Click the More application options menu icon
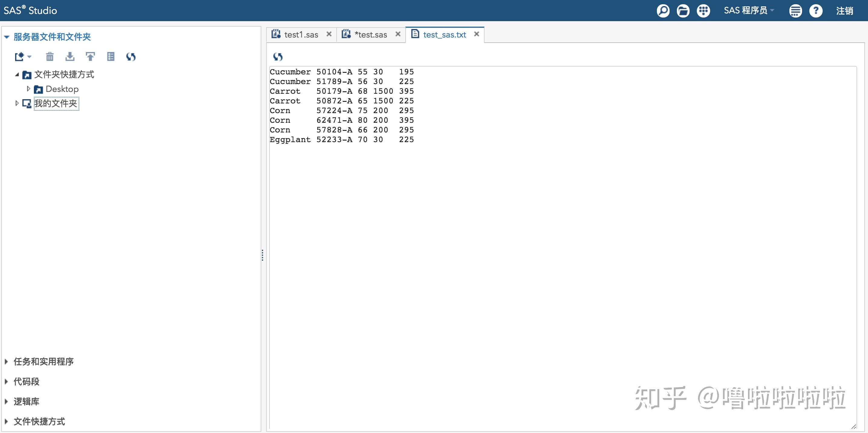 [x=795, y=11]
